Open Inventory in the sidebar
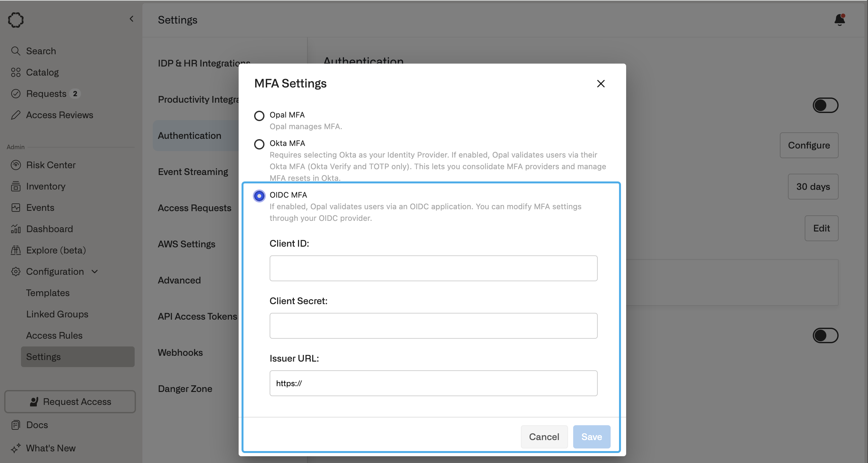Viewport: 868px width, 463px height. (x=46, y=186)
